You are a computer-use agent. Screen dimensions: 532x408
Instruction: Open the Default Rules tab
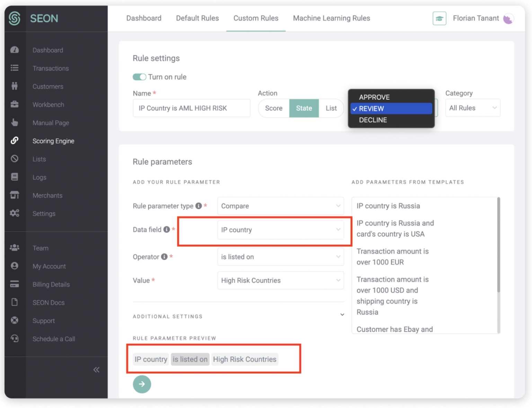(197, 18)
